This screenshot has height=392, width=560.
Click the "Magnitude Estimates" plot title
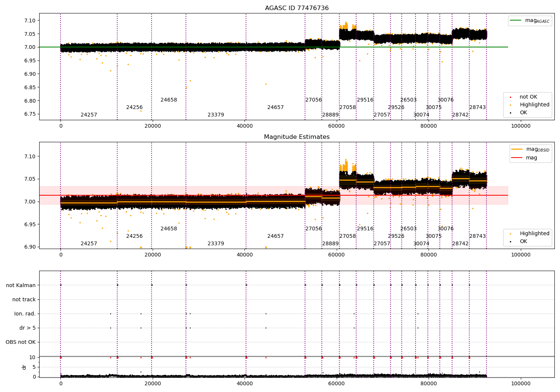pyautogui.click(x=297, y=137)
